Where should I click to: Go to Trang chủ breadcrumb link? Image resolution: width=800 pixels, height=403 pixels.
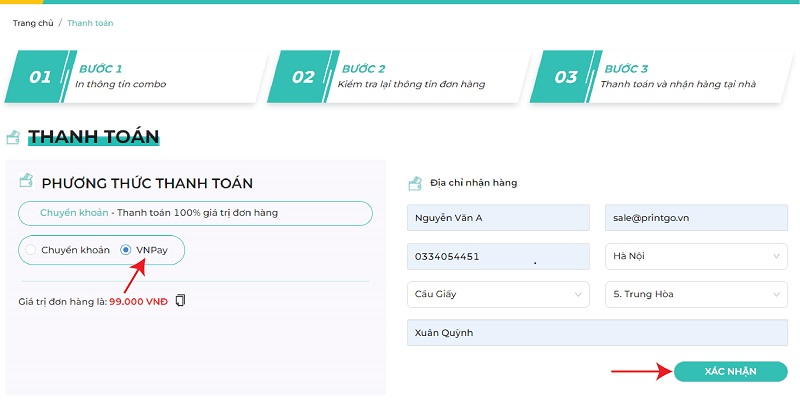[34, 22]
